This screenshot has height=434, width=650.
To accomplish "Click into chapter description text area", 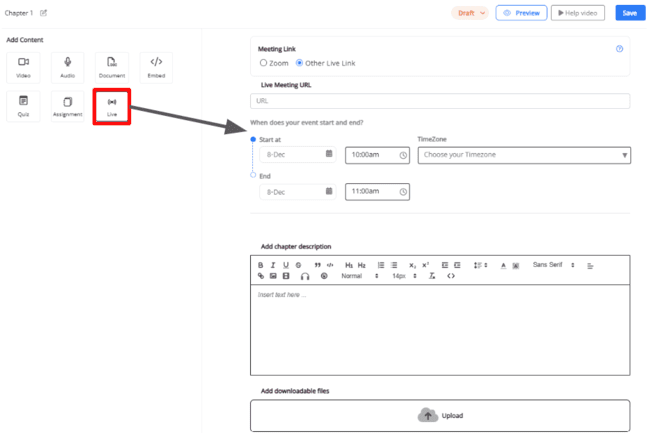I will click(440, 330).
